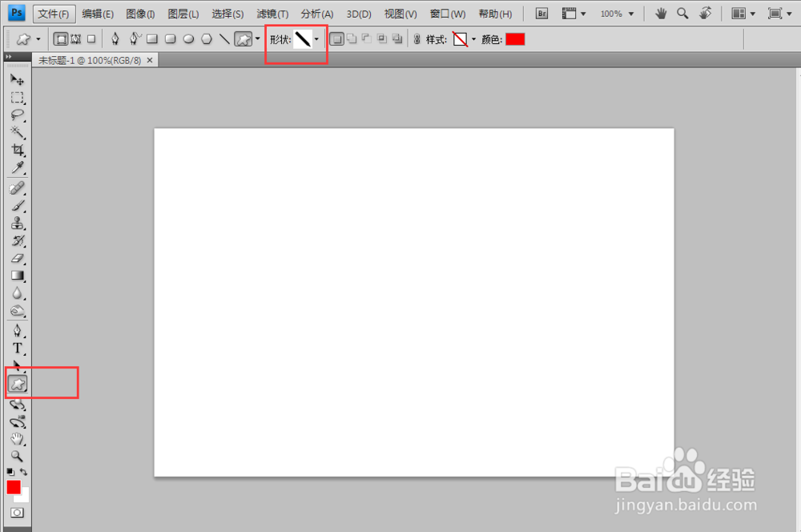Select the Move tool

[x=17, y=80]
